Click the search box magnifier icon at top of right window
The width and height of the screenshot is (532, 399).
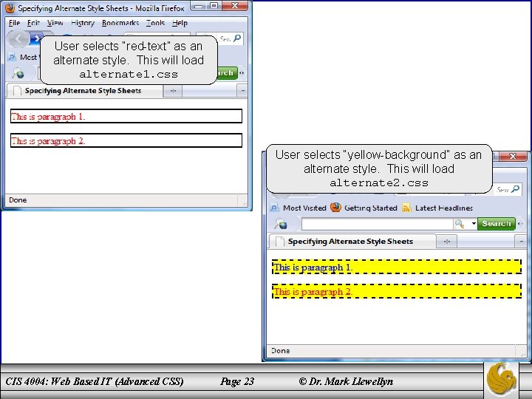pos(516,188)
